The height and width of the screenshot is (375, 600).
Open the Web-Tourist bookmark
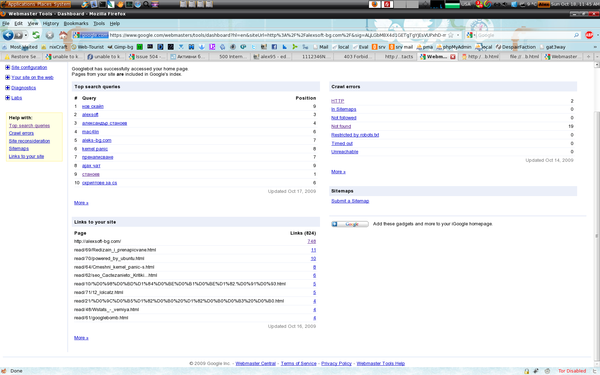(x=88, y=47)
